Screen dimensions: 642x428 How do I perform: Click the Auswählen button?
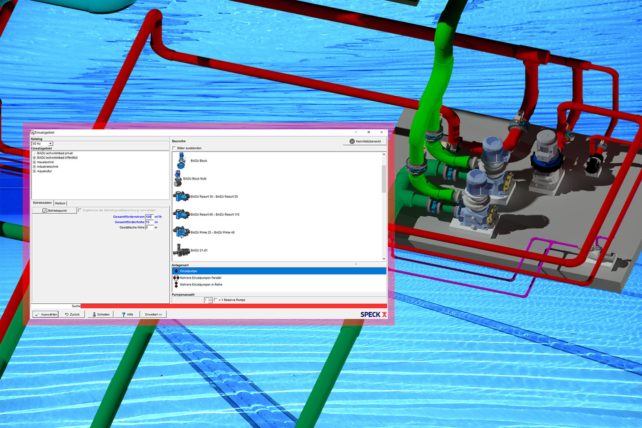coord(46,314)
